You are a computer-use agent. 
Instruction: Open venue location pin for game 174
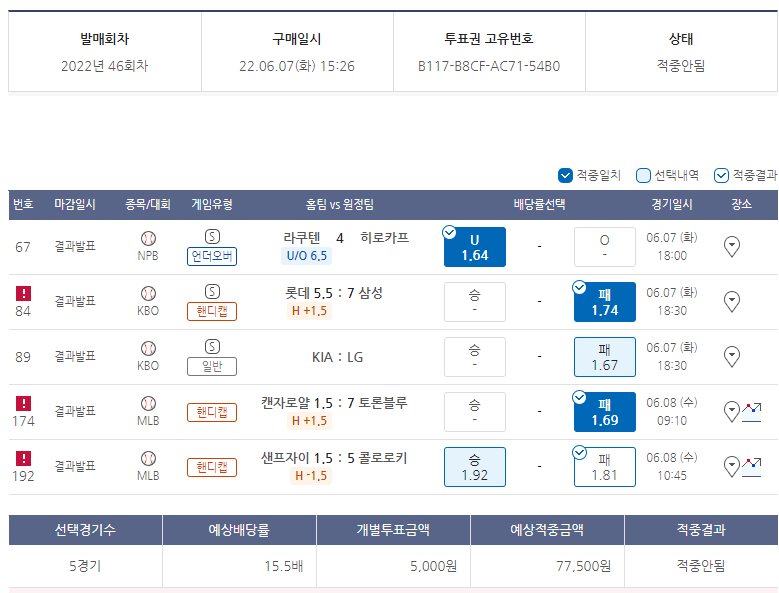[732, 412]
